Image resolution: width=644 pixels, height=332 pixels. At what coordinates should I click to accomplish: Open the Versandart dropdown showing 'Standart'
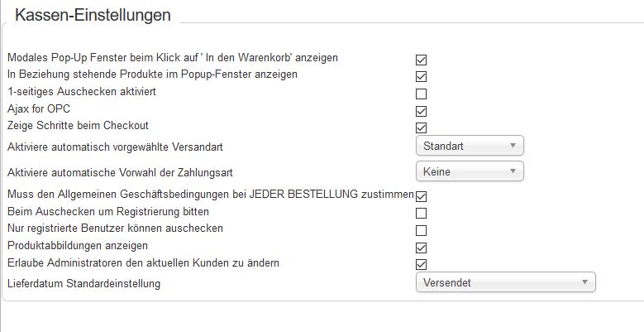point(469,147)
